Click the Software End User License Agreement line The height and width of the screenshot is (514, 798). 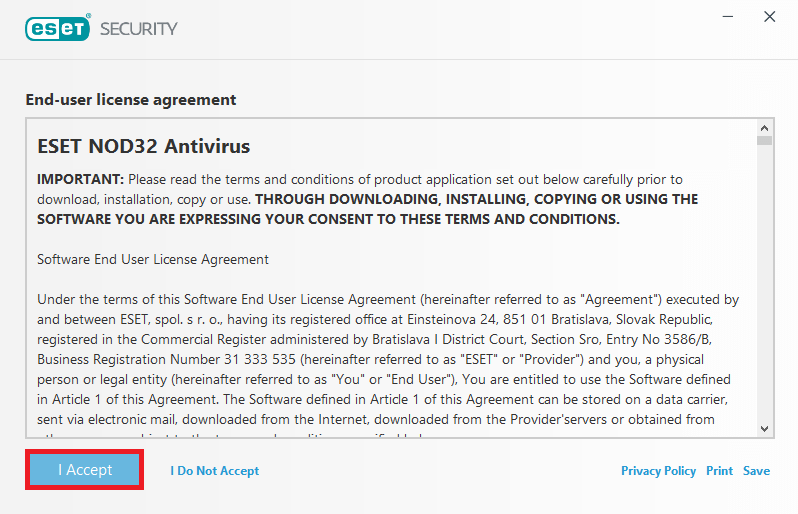click(x=153, y=260)
